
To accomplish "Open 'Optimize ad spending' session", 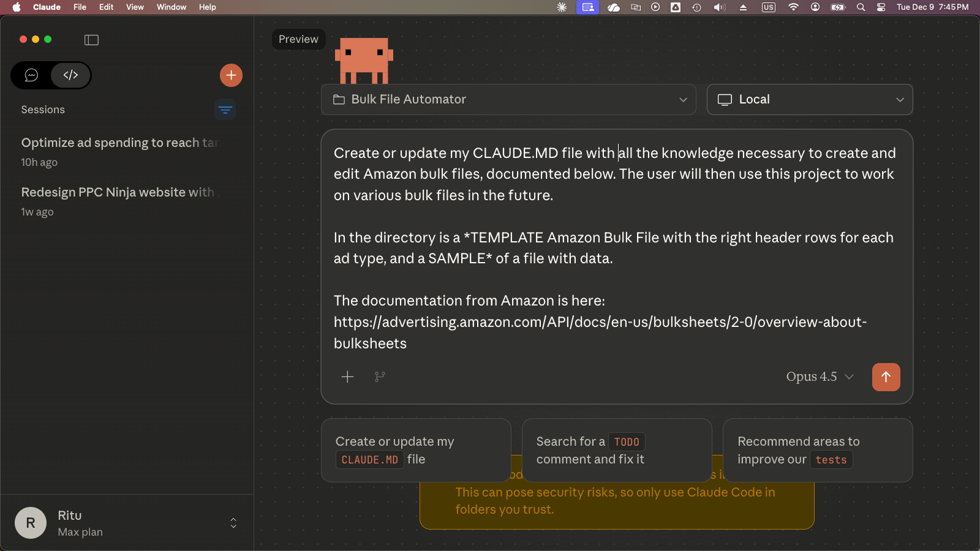I will coord(120,151).
